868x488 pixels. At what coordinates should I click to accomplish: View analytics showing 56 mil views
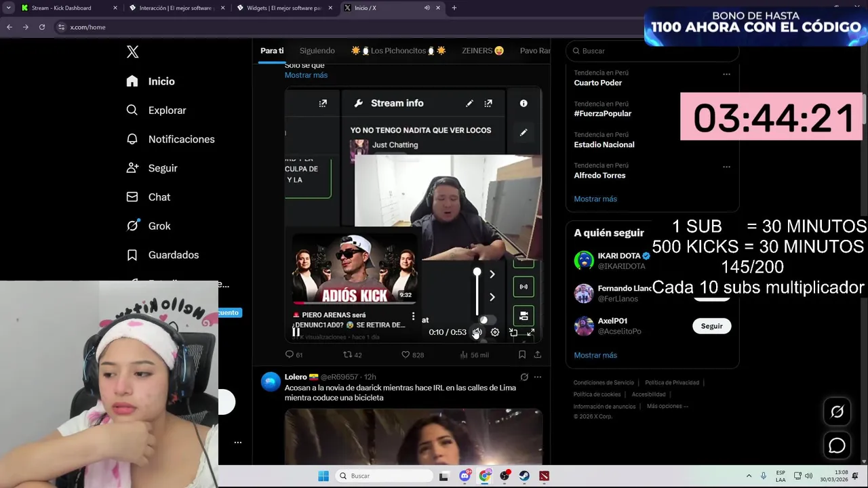click(474, 354)
